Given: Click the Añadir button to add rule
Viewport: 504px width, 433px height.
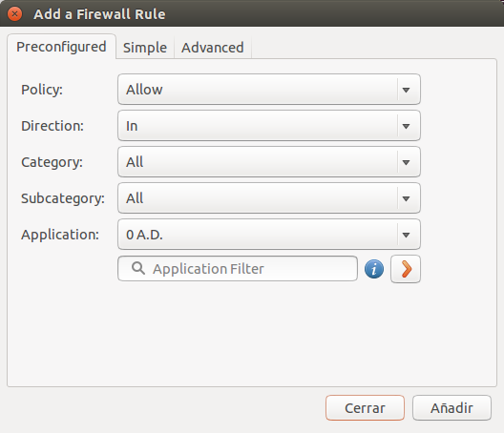Looking at the screenshot, I should (x=451, y=408).
